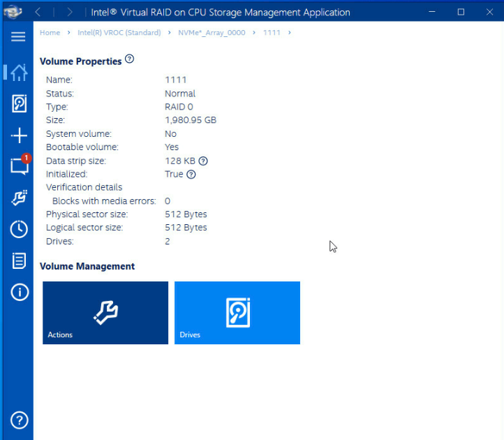This screenshot has width=504, height=440.
Task: Show help for Data strip size
Action: (203, 161)
